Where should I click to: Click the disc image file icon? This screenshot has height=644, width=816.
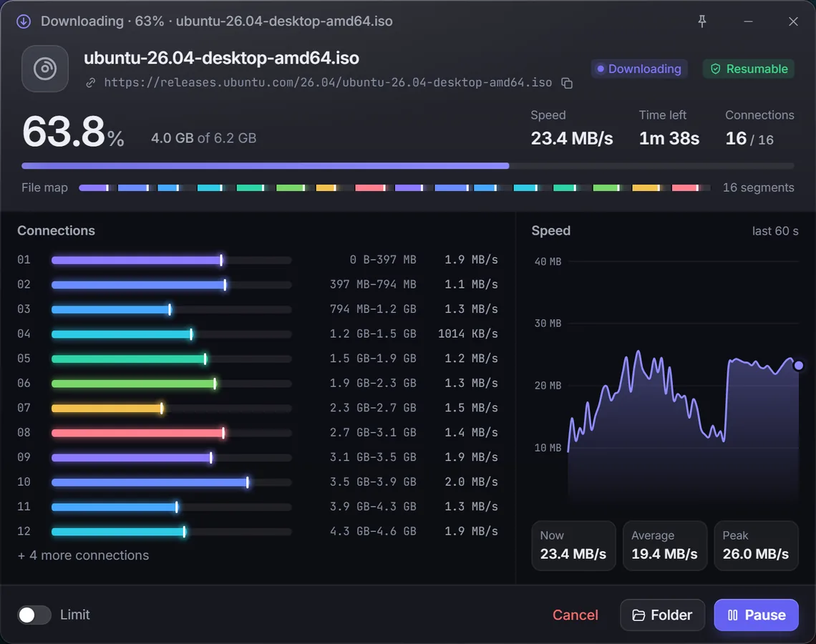(45, 69)
